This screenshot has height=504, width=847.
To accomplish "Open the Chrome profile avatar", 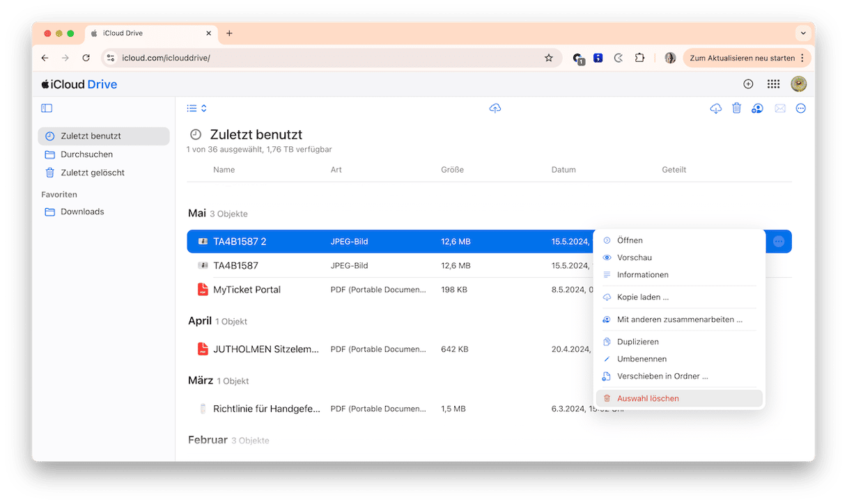I will point(670,58).
